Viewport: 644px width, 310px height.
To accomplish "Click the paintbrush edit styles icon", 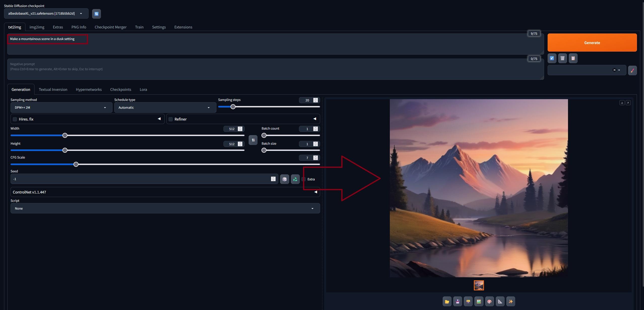I will point(632,70).
